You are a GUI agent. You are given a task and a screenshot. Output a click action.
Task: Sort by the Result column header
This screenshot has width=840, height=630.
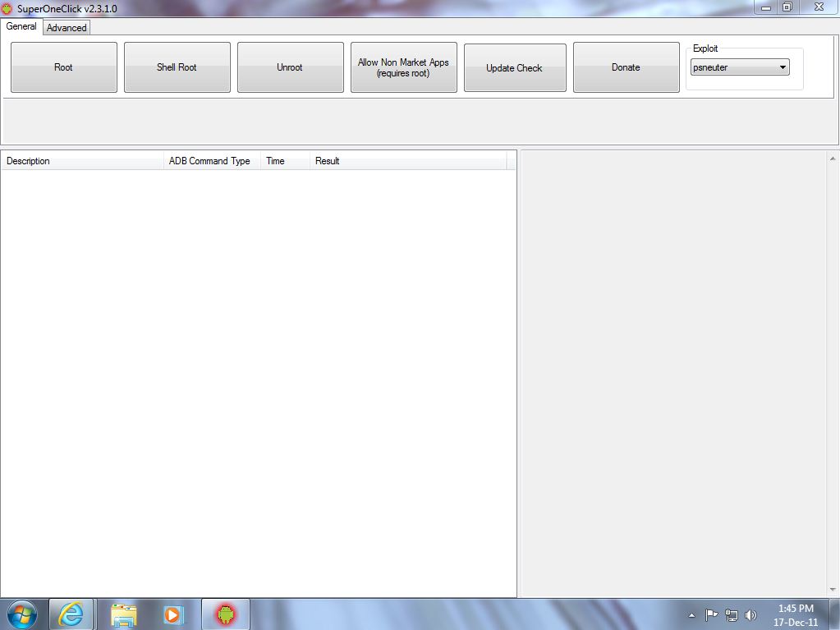[x=408, y=161]
